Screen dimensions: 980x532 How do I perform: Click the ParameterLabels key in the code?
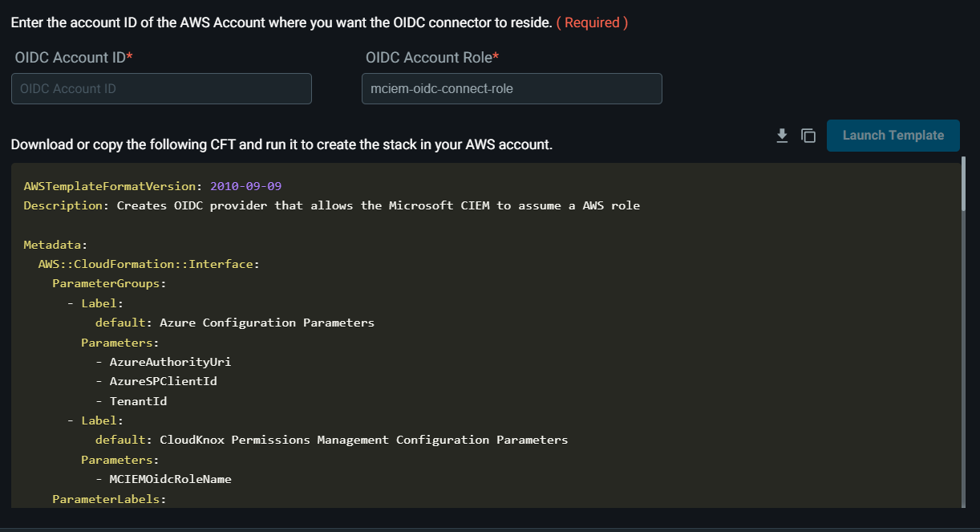pyautogui.click(x=108, y=499)
